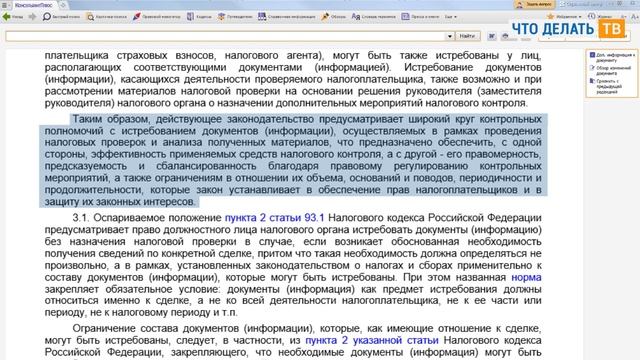The width and height of the screenshot is (640, 360).
Task: Click the paragraph starting Ограничение состава документов
Action: coord(293,340)
